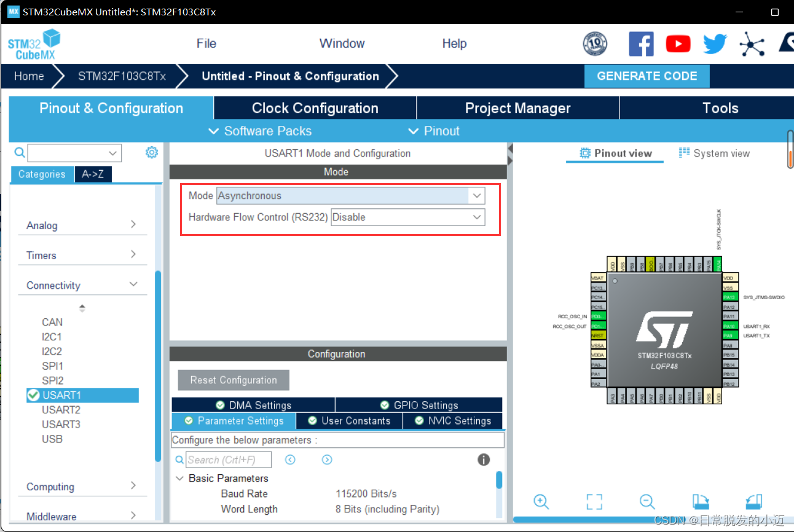Screen dimensions: 794x532
Task: Open the User Constants tab
Action: coord(349,421)
